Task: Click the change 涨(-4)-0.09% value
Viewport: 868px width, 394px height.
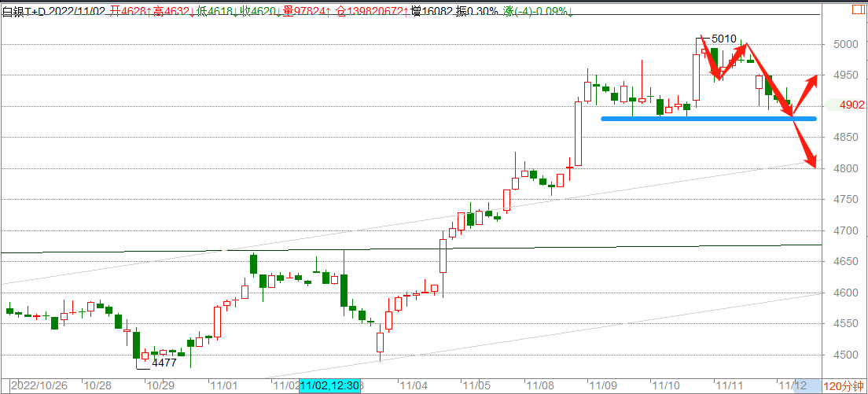Action: coord(537,11)
